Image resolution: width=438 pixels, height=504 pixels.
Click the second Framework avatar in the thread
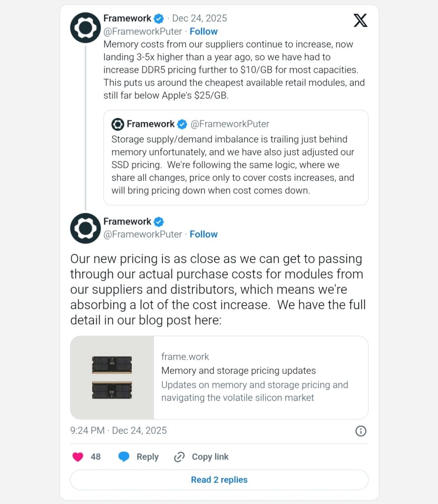[x=86, y=228]
